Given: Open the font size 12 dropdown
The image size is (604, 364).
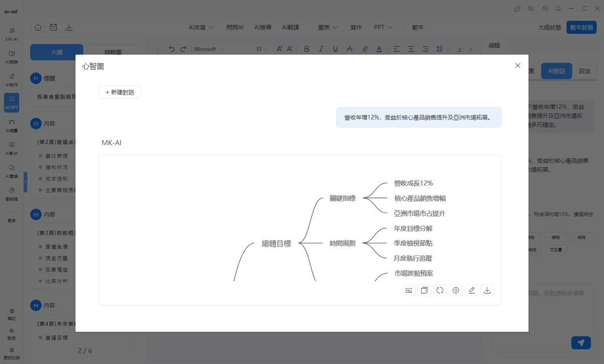Looking at the screenshot, I should point(262,49).
